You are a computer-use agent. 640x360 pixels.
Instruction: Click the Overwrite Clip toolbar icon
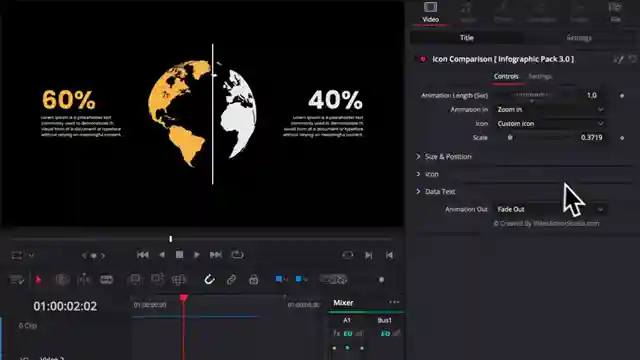click(157, 279)
